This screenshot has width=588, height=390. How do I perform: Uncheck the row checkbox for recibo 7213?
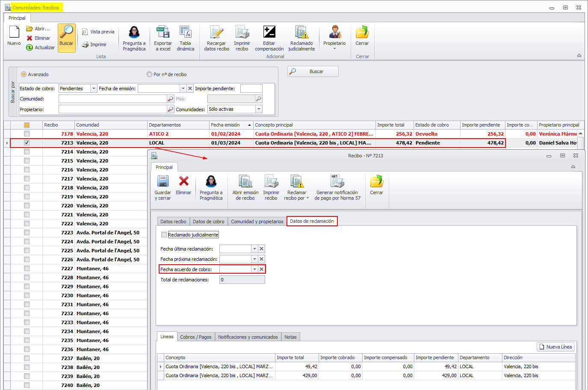click(x=27, y=143)
